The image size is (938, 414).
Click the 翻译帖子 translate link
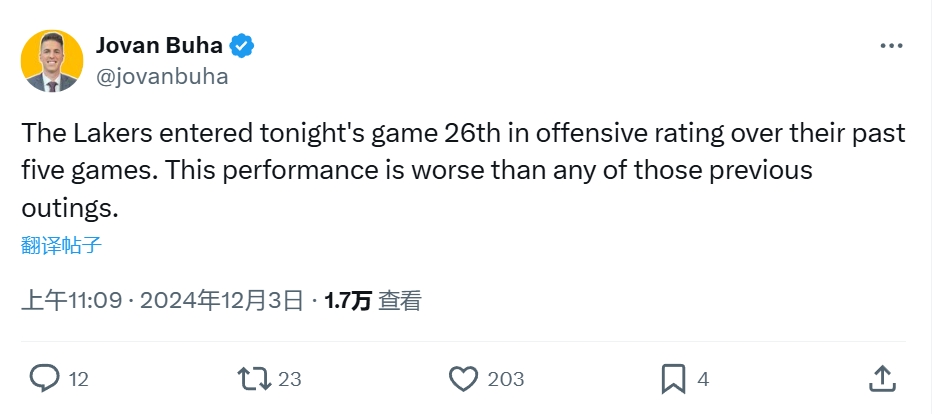pyautogui.click(x=61, y=242)
